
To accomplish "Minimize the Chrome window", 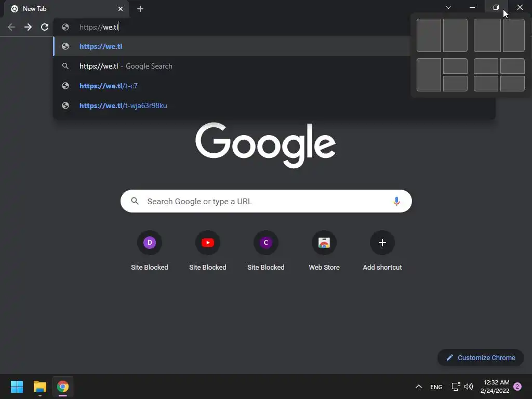I will click(x=472, y=7).
